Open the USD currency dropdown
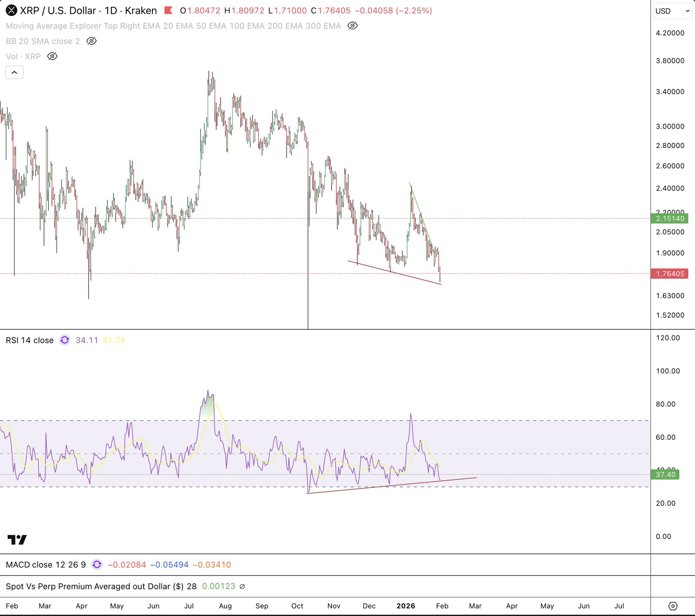 pyautogui.click(x=673, y=11)
